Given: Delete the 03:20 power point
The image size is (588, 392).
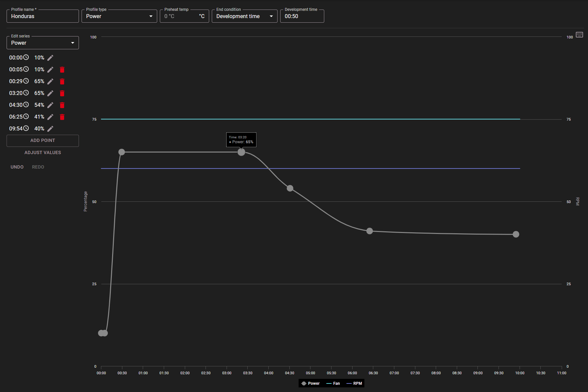Looking at the screenshot, I should click(62, 93).
